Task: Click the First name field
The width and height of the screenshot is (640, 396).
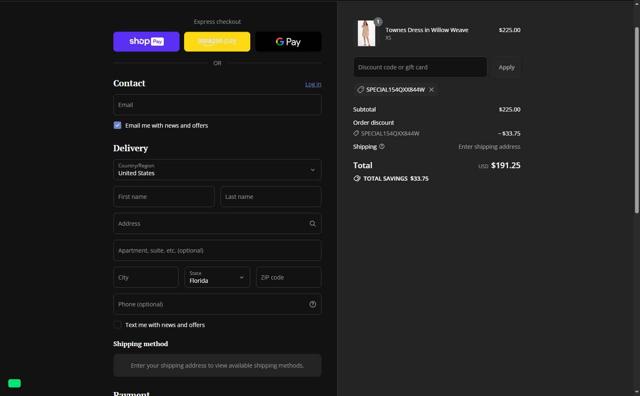Action: coord(164,197)
